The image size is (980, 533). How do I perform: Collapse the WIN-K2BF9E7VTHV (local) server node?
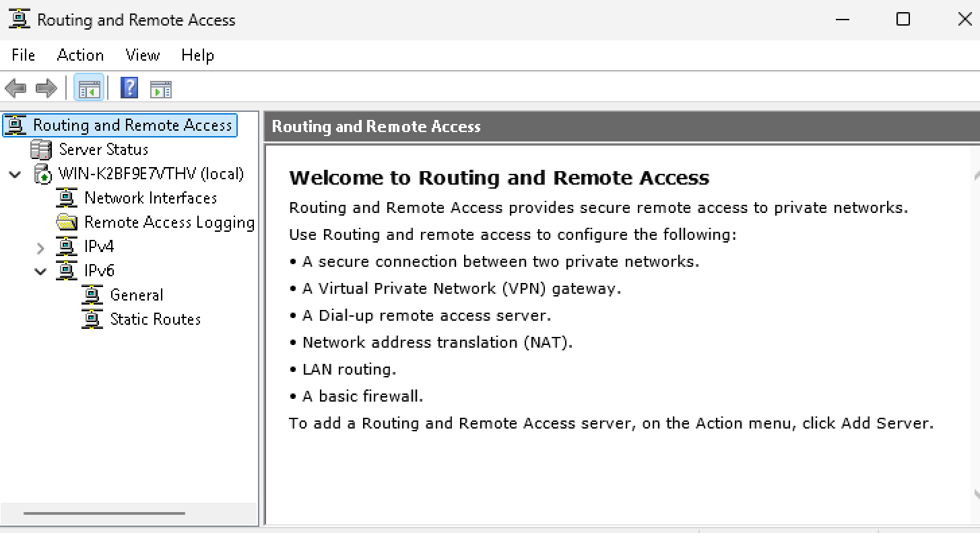point(15,175)
